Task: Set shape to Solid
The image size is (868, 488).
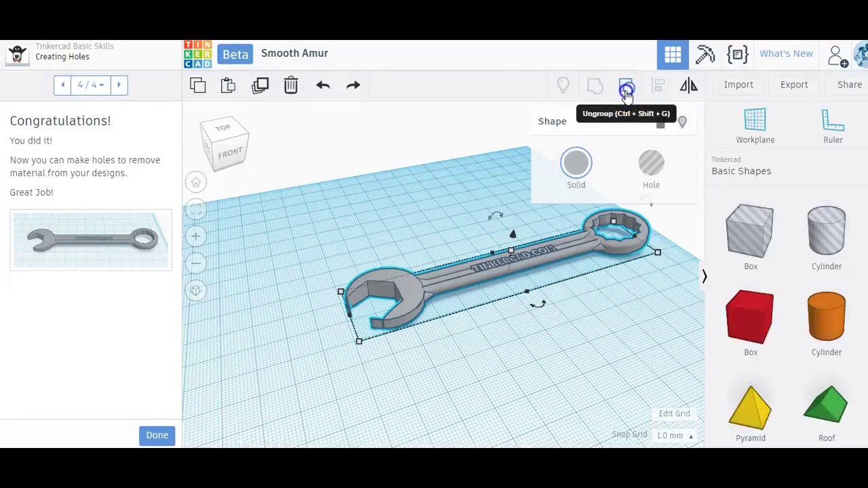Action: pyautogui.click(x=576, y=168)
